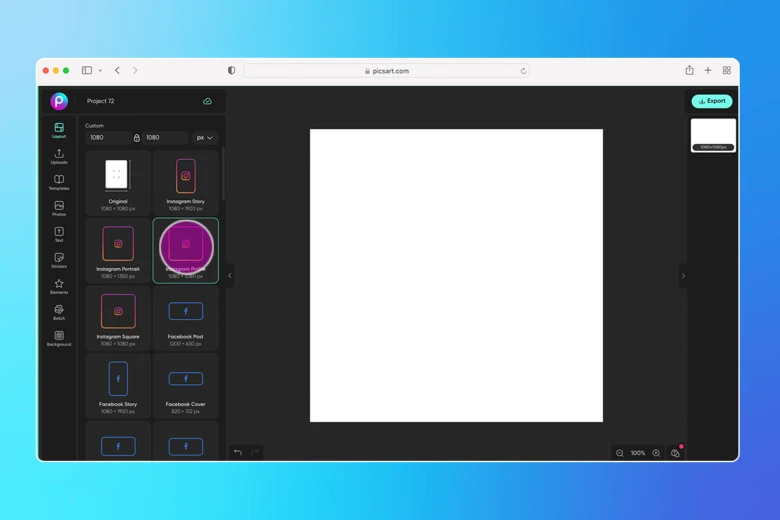The image size is (780, 520).
Task: Open the Background tool
Action: coord(59,338)
